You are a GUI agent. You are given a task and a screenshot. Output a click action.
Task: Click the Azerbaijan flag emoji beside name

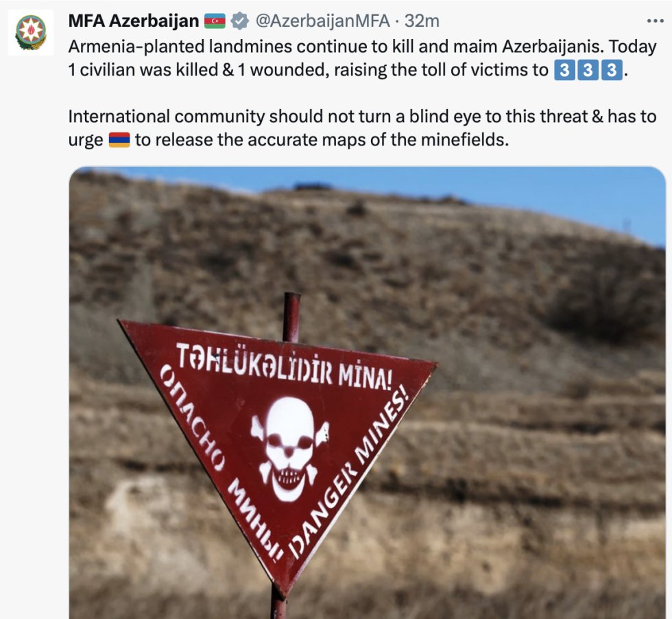coord(215,21)
